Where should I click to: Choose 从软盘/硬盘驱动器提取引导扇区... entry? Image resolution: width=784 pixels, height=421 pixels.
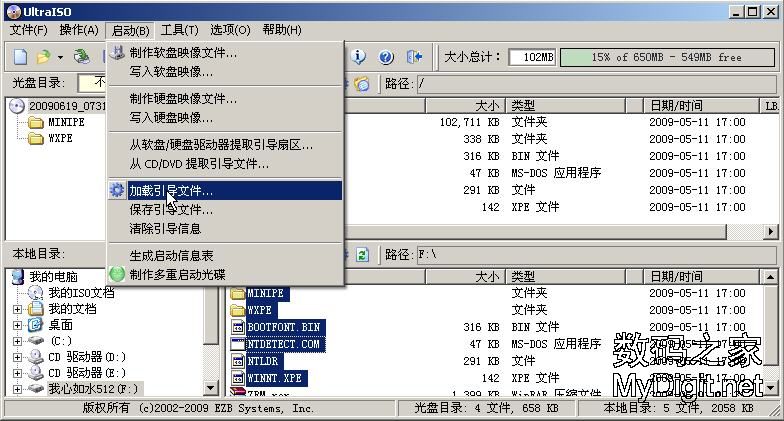(x=225, y=144)
